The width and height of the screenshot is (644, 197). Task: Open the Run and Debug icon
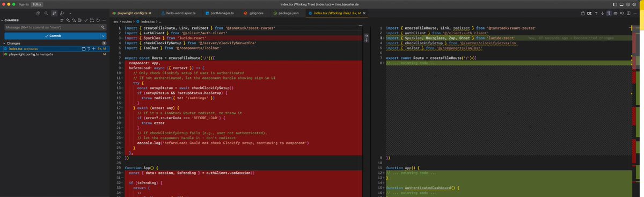click(62, 13)
